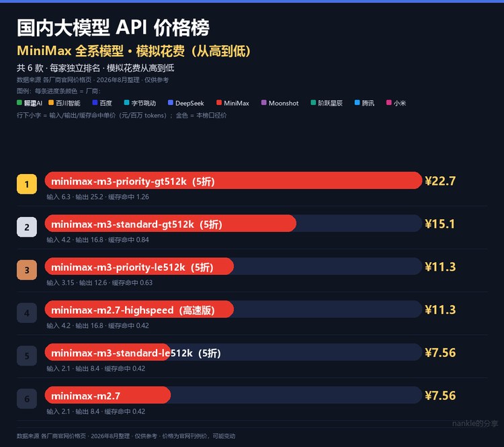This screenshot has width=504, height=447.
Task: Click the rank 1 yellow badge
Action: [x=27, y=184]
